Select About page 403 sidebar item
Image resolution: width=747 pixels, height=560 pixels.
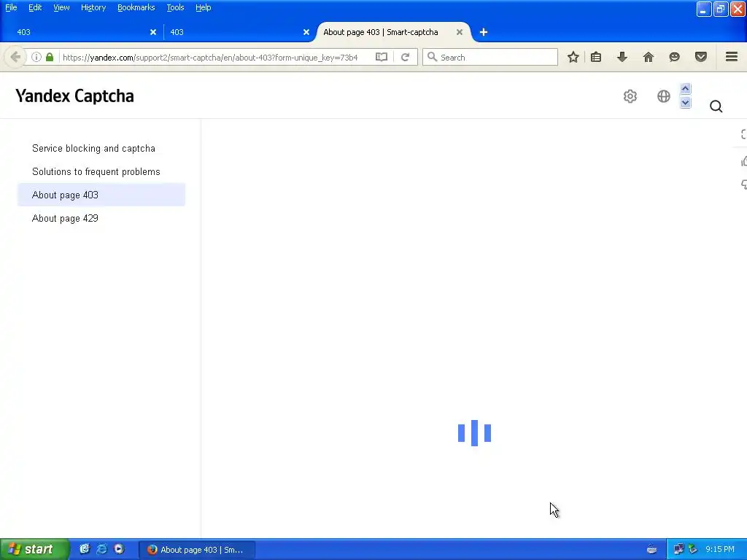pos(101,195)
